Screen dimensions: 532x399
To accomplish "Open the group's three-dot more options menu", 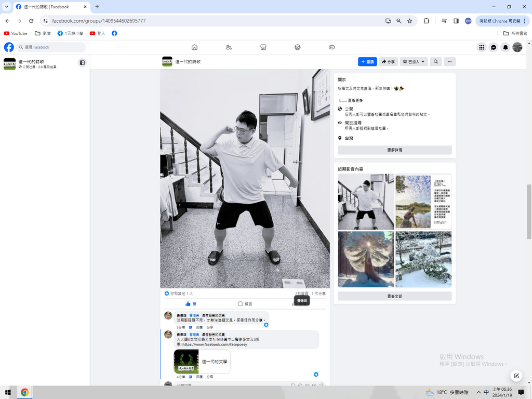I will click(450, 62).
